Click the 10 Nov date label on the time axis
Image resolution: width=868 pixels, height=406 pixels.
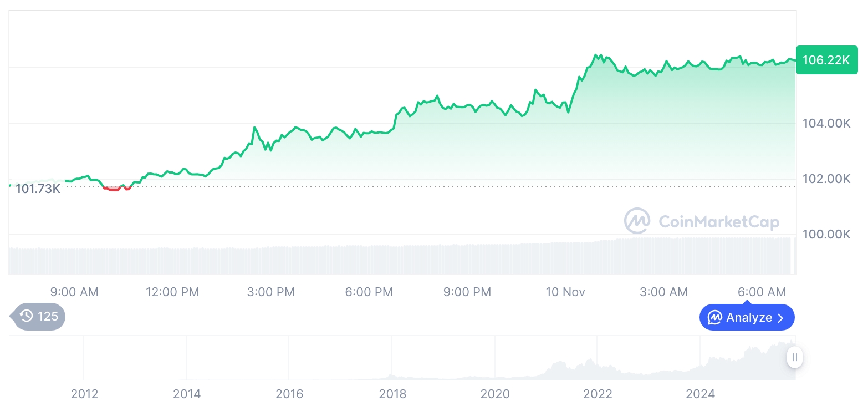tap(565, 292)
